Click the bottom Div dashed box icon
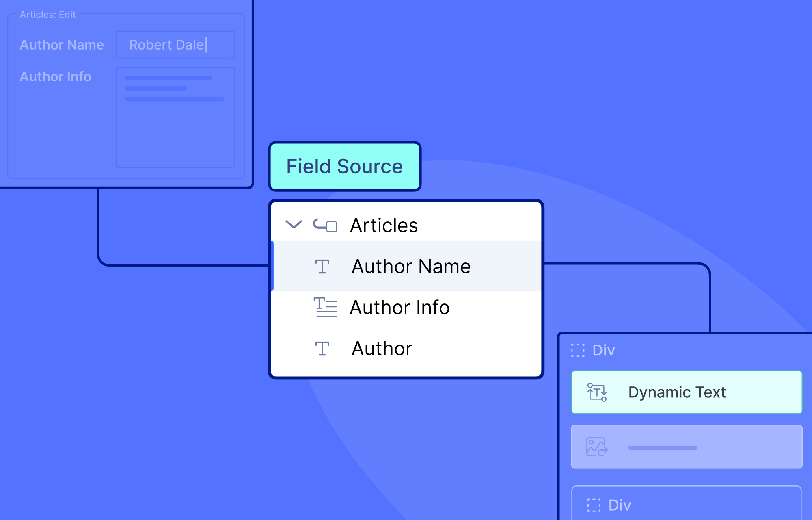The width and height of the screenshot is (812, 520). pos(594,505)
